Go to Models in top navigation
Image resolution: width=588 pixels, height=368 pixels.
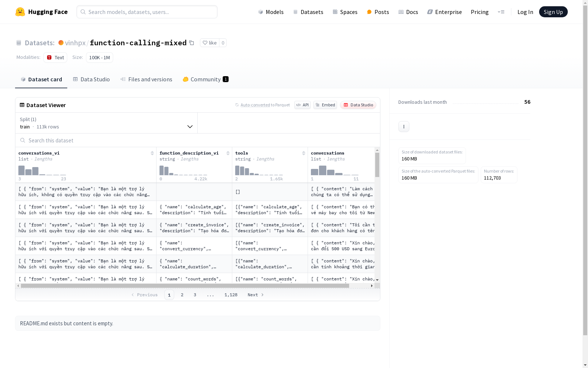pyautogui.click(x=271, y=12)
